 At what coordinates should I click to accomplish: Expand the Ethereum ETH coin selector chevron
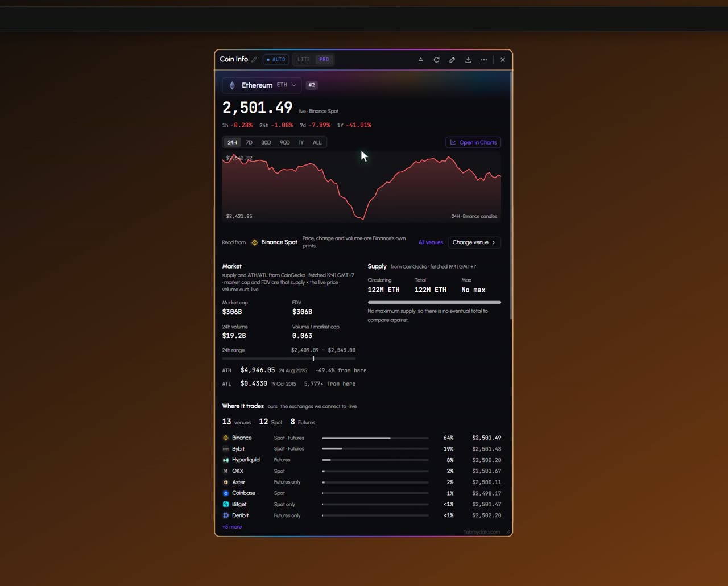(x=294, y=85)
